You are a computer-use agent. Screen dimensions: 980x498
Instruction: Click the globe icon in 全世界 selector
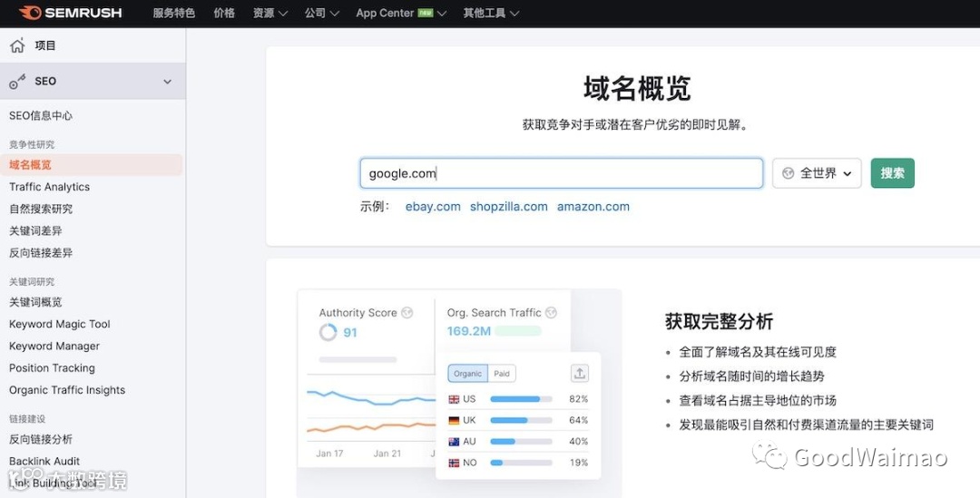click(x=789, y=173)
